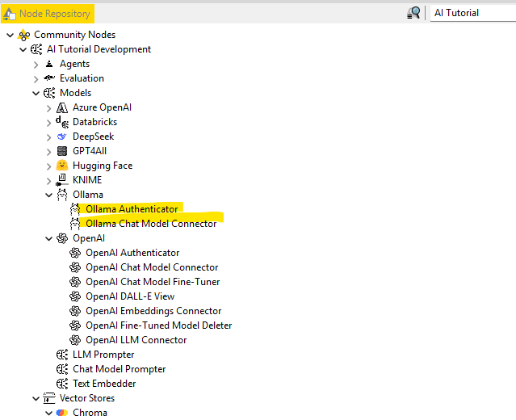Click the Community Nodes icon
Screen dimensions: 516x420
(23, 35)
